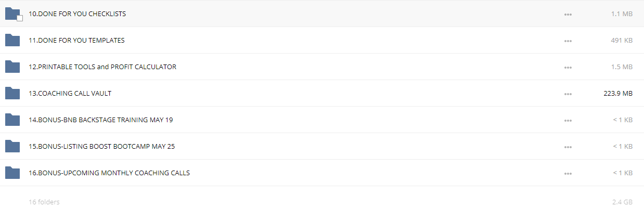Open the more options for LISTING BOOST BOOTCAMP
644x221 pixels.
coord(568,147)
